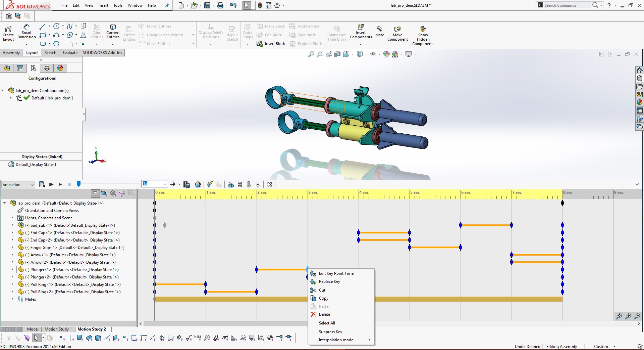
Task: Click the Mate tool icon
Action: (x=380, y=31)
